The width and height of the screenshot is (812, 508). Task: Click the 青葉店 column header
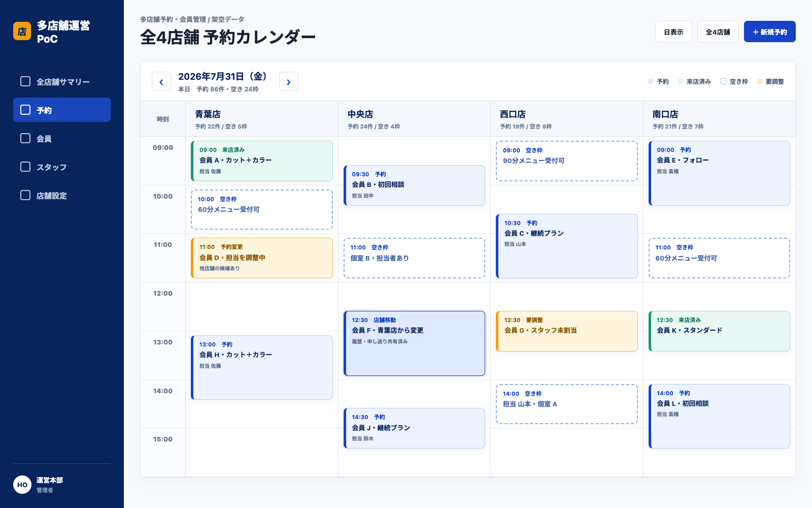pyautogui.click(x=262, y=119)
